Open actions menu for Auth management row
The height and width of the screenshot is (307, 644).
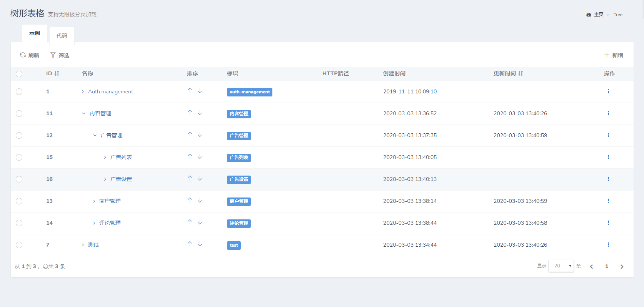(x=608, y=91)
